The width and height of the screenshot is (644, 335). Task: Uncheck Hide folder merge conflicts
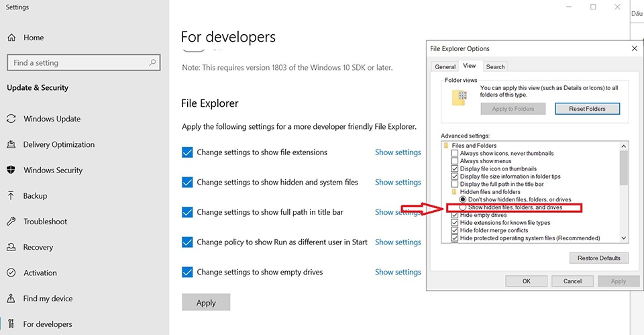(455, 230)
